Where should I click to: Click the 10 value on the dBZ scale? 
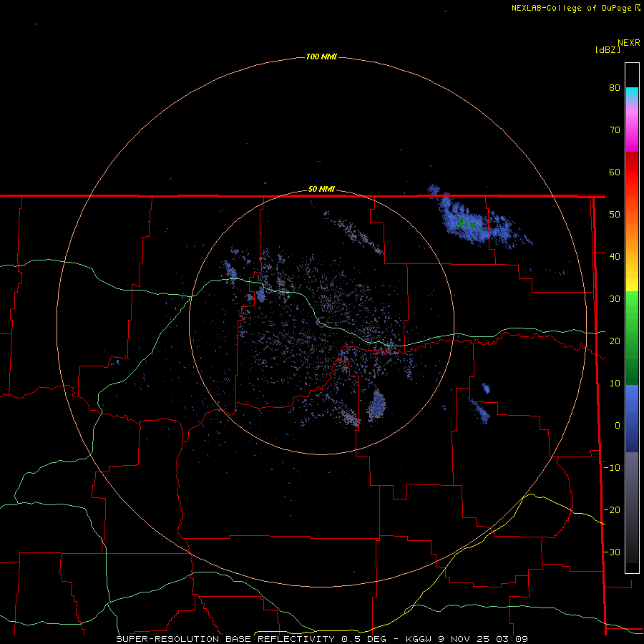point(615,384)
